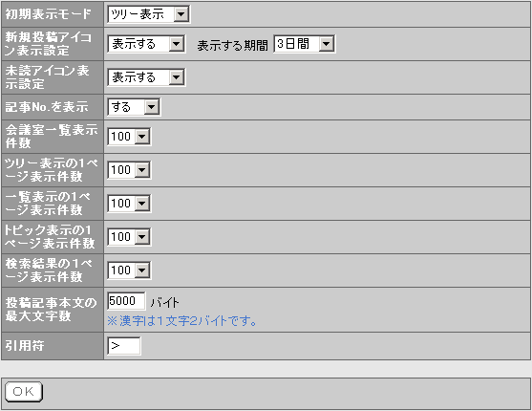Click 表示する value in 未読アイコン row
Viewport: 532px width, 411px height.
[x=134, y=77]
